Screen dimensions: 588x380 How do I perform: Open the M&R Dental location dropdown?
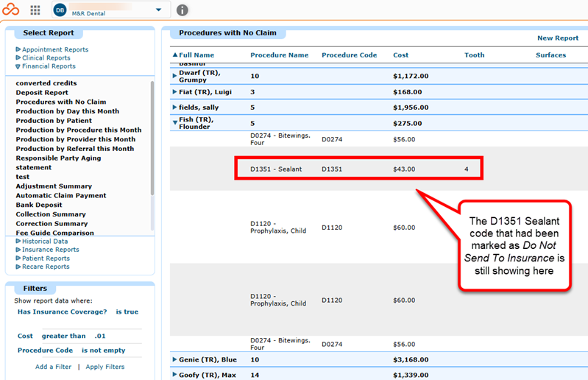tap(159, 10)
